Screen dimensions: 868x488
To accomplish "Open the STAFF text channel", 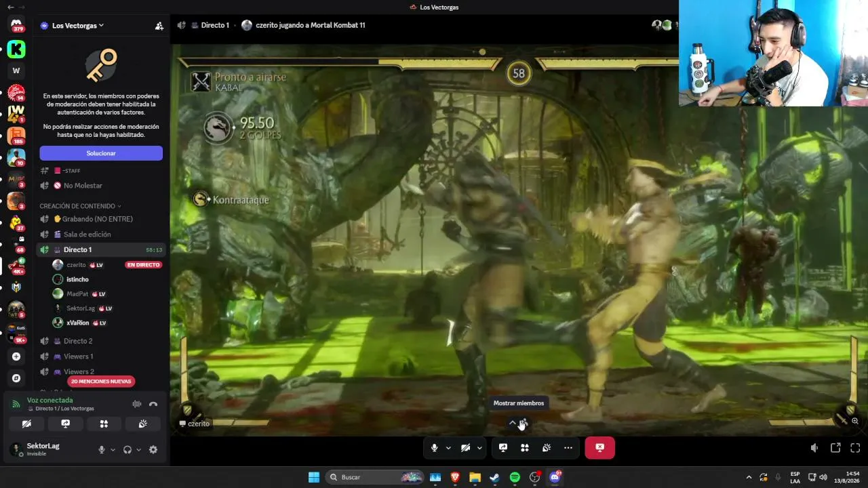I will click(x=101, y=171).
